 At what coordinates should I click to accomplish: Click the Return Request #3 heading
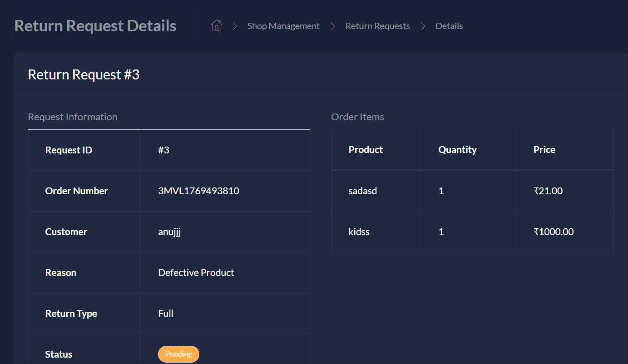click(84, 74)
